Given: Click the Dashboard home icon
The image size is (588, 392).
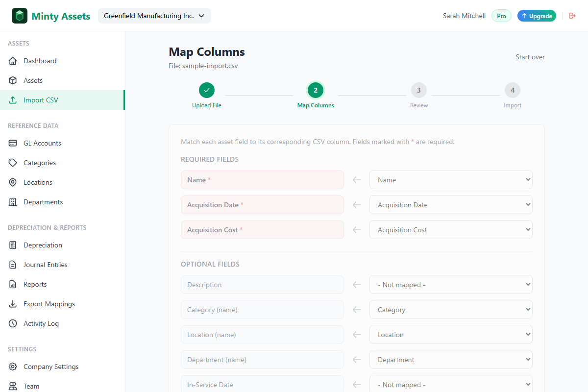Looking at the screenshot, I should [x=13, y=61].
